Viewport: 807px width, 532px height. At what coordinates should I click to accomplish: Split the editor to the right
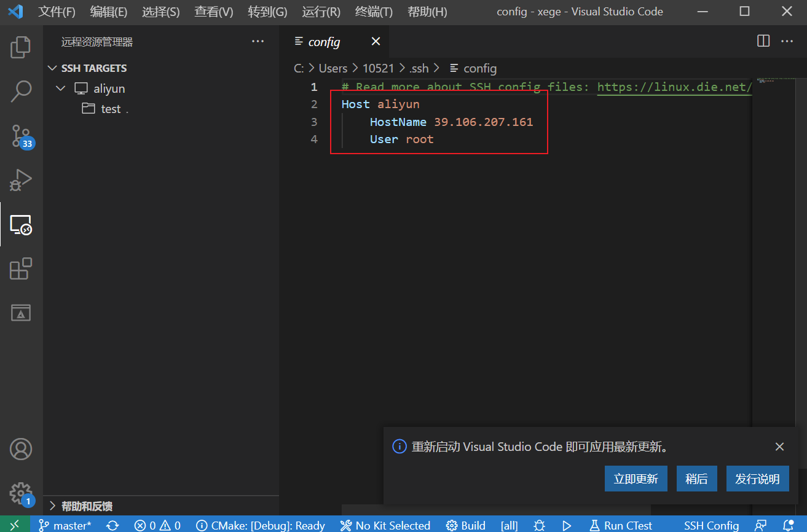[x=763, y=41]
